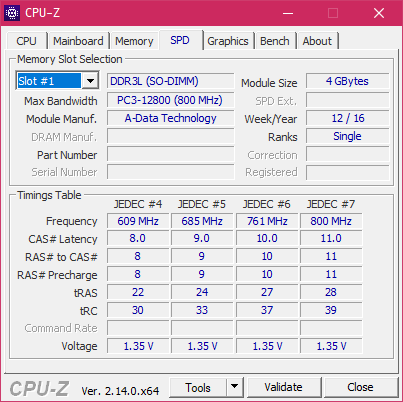Click the JEDEC #6 column header
The image size is (403, 402).
[x=267, y=204]
